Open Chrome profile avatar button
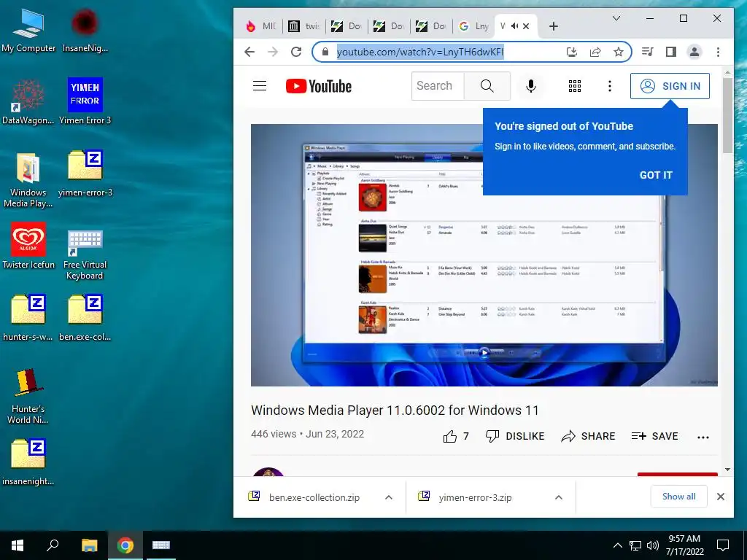747x560 pixels. pyautogui.click(x=694, y=52)
